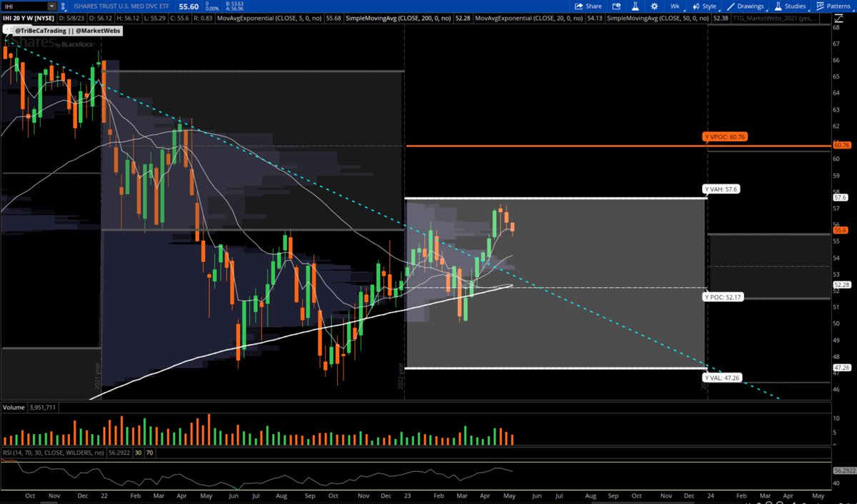Click the ISHARES TRUST U.S. MED DVC ETF name
857x504 pixels.
pyautogui.click(x=121, y=6)
